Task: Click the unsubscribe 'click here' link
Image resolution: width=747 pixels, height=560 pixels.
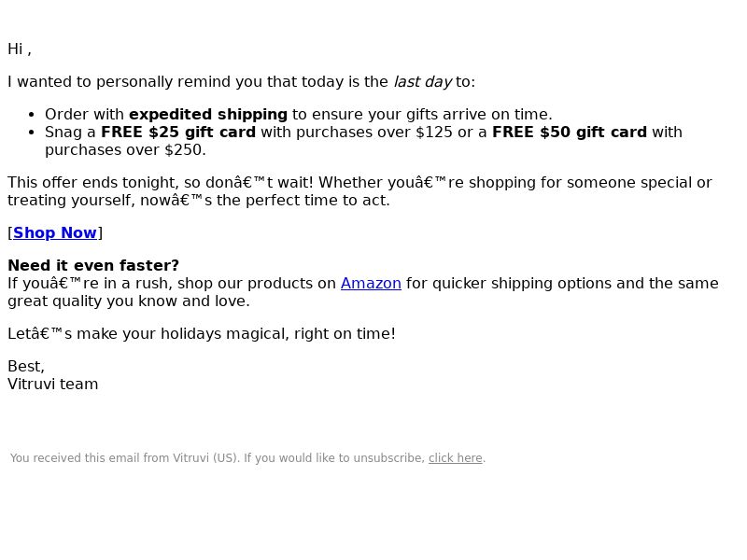Action: click(x=456, y=458)
